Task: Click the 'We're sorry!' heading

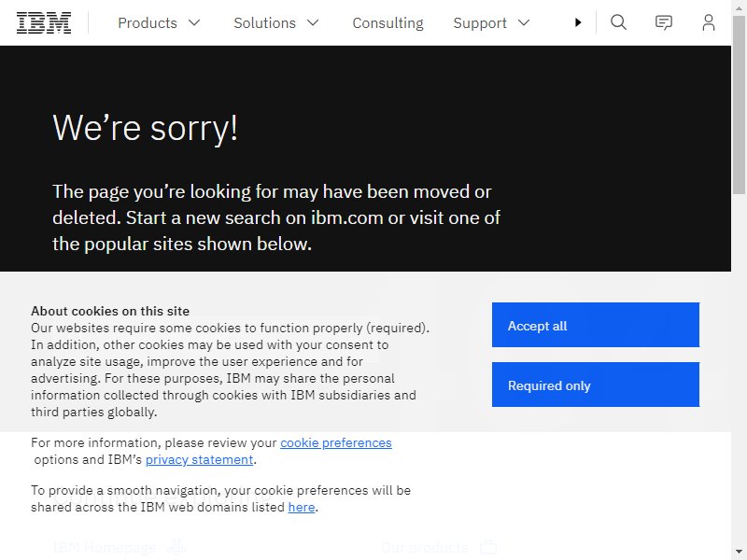Action: click(146, 128)
